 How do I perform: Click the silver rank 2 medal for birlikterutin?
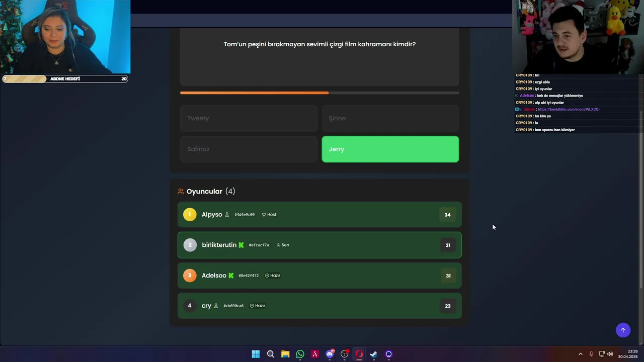coord(190,245)
